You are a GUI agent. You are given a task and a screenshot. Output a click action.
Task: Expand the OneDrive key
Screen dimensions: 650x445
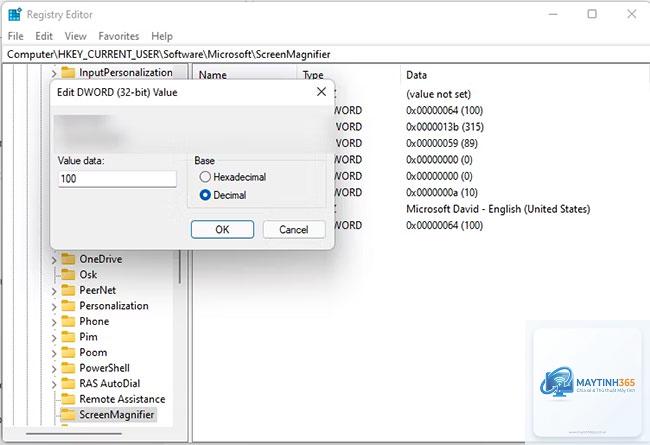[54, 260]
